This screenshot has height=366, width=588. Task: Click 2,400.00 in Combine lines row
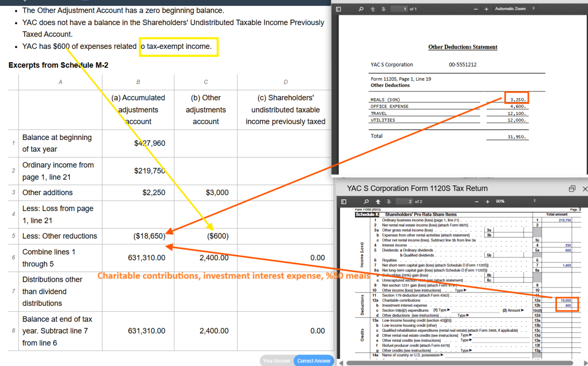205,258
